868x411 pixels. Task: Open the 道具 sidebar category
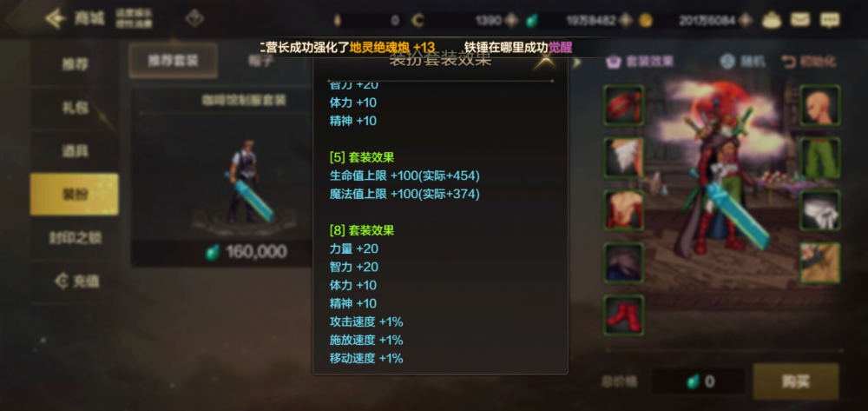click(75, 150)
